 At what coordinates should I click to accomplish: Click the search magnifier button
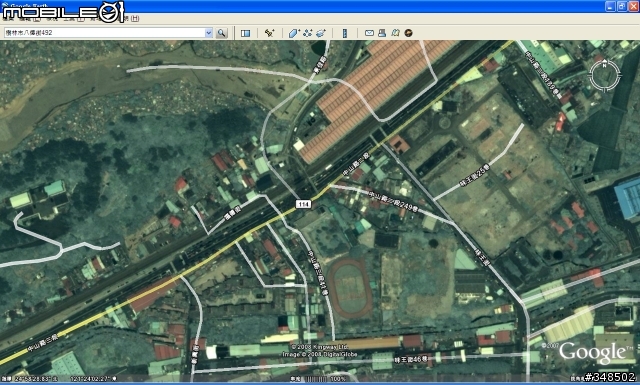click(221, 33)
